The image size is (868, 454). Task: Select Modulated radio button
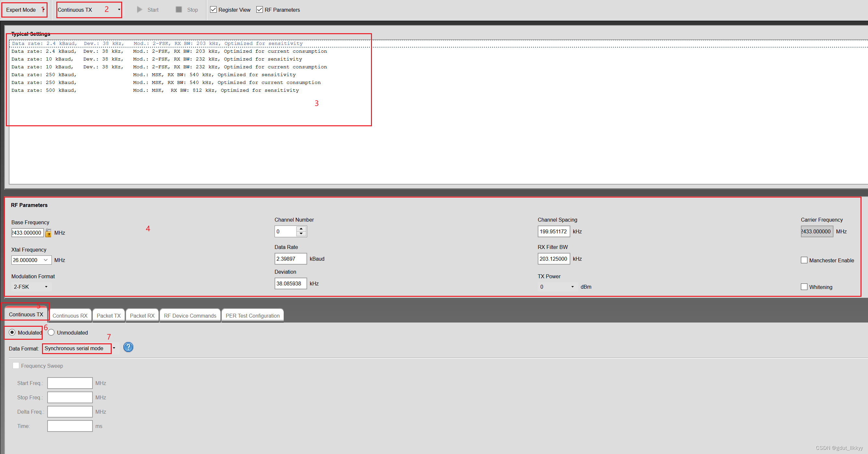12,332
